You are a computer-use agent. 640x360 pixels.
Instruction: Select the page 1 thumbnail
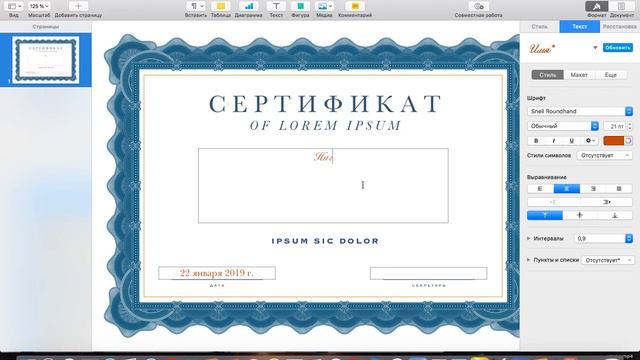(45, 60)
